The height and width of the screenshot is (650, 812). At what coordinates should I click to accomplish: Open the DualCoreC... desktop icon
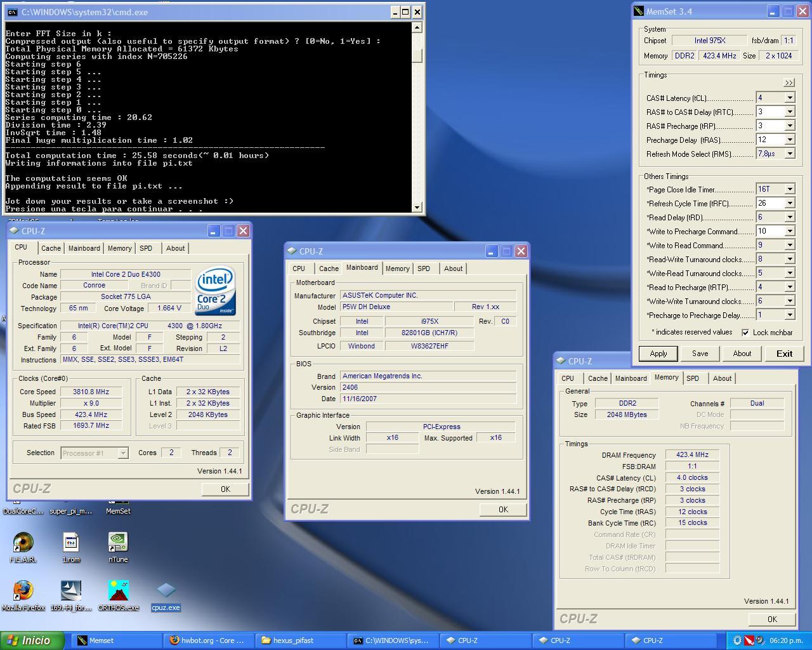[23, 510]
